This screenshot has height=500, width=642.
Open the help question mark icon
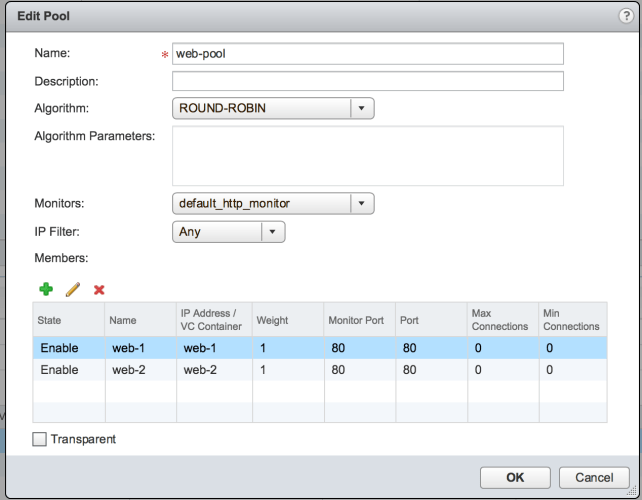[x=625, y=16]
